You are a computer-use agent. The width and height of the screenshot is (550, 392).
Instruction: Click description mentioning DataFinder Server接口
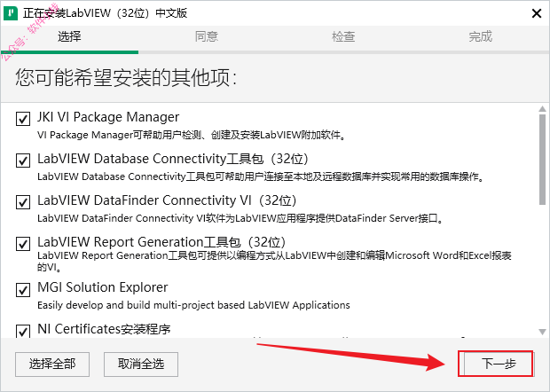point(240,218)
